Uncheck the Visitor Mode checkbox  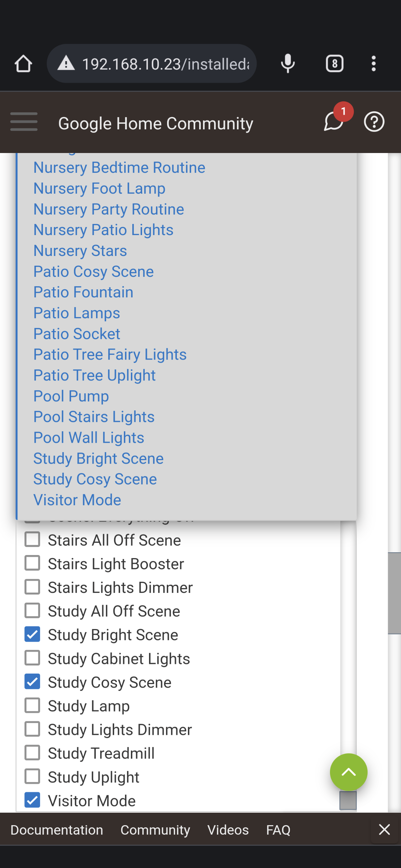pos(32,800)
